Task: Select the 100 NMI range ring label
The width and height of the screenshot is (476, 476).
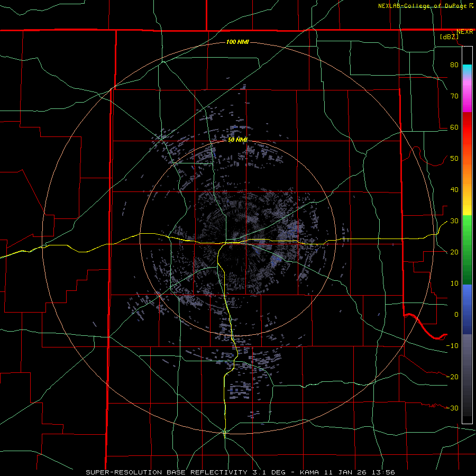Action: (237, 42)
